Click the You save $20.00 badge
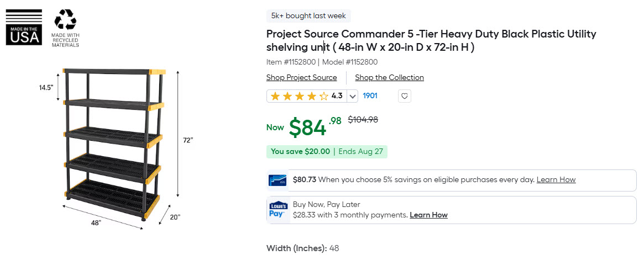The width and height of the screenshot is (644, 255). 327,152
